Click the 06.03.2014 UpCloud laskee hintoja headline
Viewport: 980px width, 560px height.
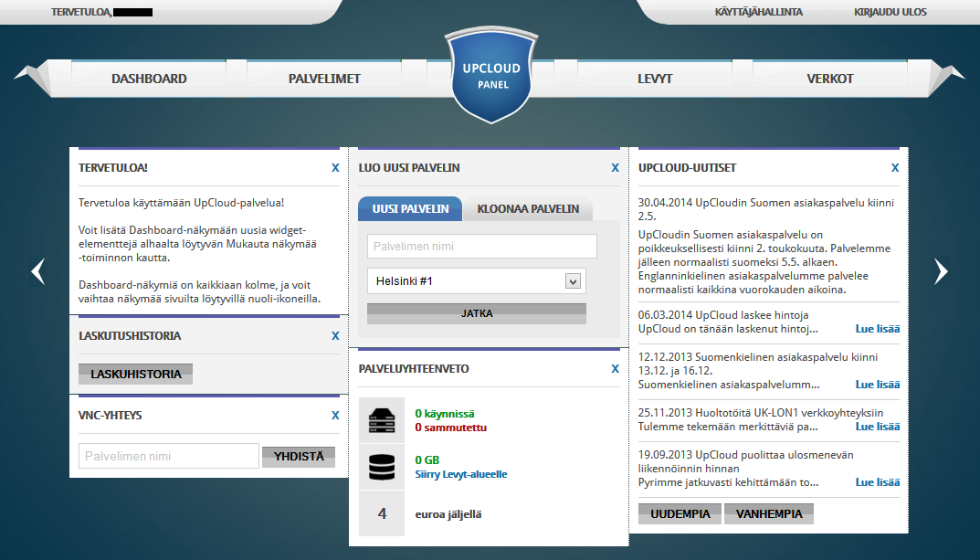[x=723, y=315]
